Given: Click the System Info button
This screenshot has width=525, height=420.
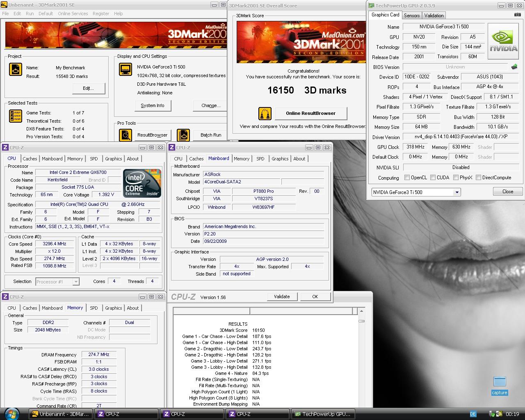Looking at the screenshot, I should [x=153, y=105].
